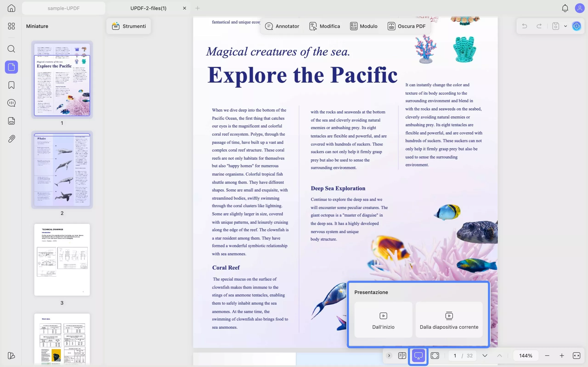Image resolution: width=588 pixels, height=367 pixels.
Task: Select page 3 thumbnail
Action: [x=62, y=259]
